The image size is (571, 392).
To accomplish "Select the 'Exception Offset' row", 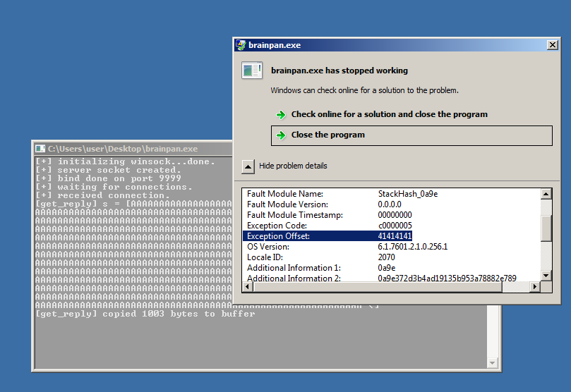I will (x=327, y=236).
